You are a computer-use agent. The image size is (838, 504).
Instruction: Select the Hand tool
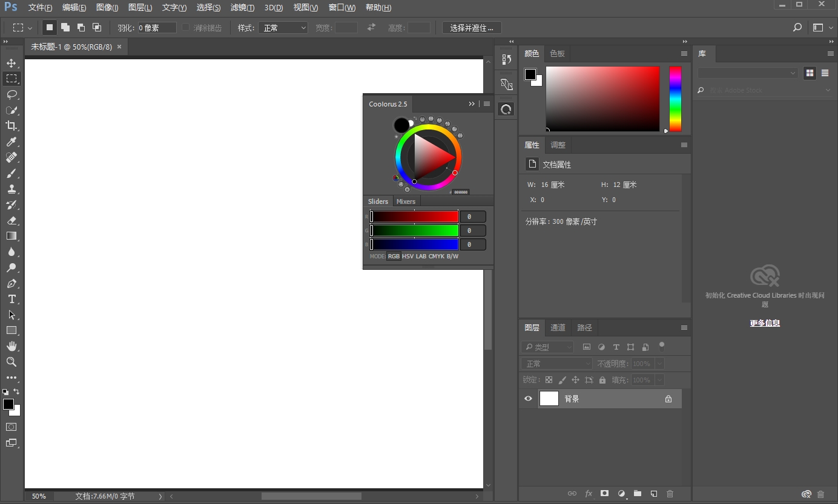[x=12, y=346]
